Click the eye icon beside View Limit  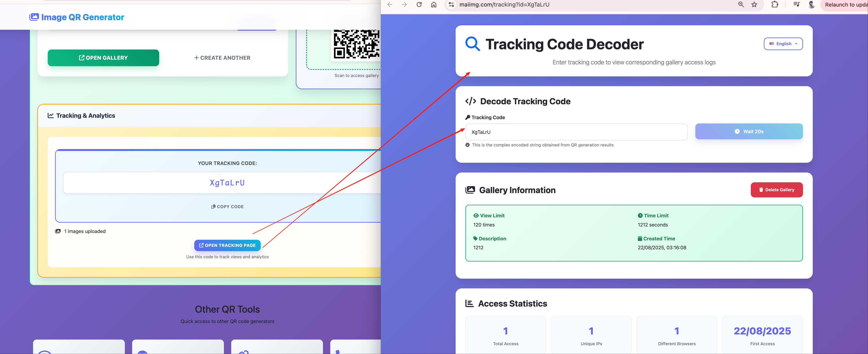pyautogui.click(x=476, y=215)
